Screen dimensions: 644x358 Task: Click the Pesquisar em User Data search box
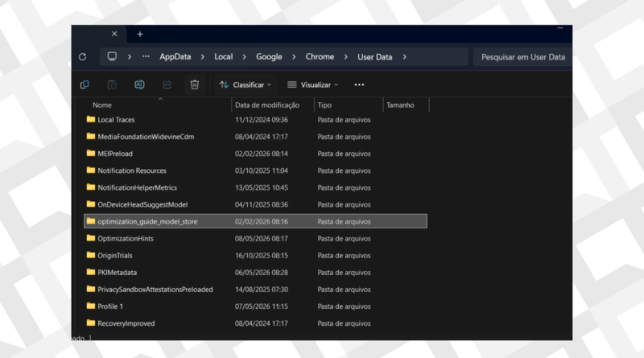522,56
